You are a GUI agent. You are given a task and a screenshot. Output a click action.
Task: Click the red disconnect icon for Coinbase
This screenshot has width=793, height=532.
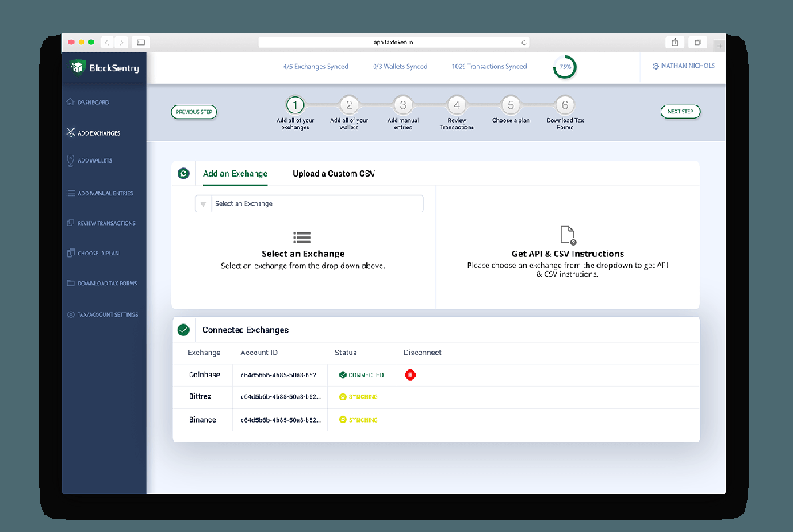[x=410, y=375]
